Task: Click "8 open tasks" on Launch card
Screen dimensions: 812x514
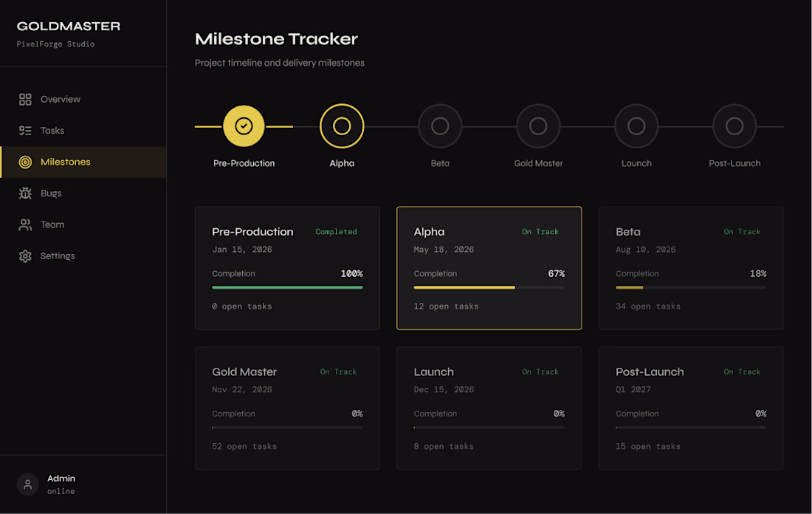Action: tap(444, 447)
